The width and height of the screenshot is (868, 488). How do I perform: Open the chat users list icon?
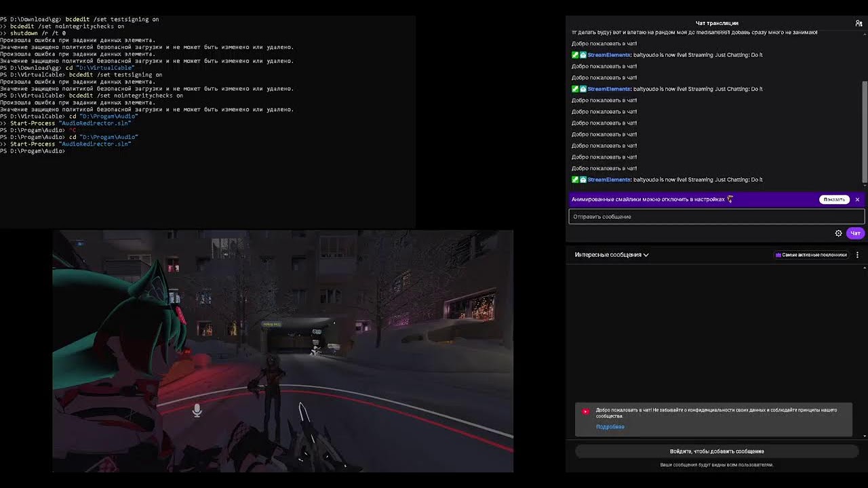859,23
